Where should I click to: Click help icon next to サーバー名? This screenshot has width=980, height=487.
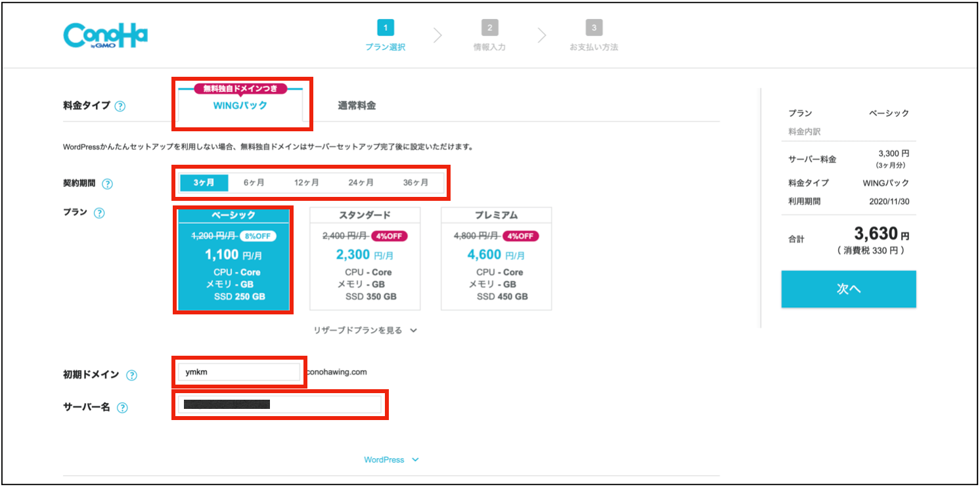click(x=122, y=408)
